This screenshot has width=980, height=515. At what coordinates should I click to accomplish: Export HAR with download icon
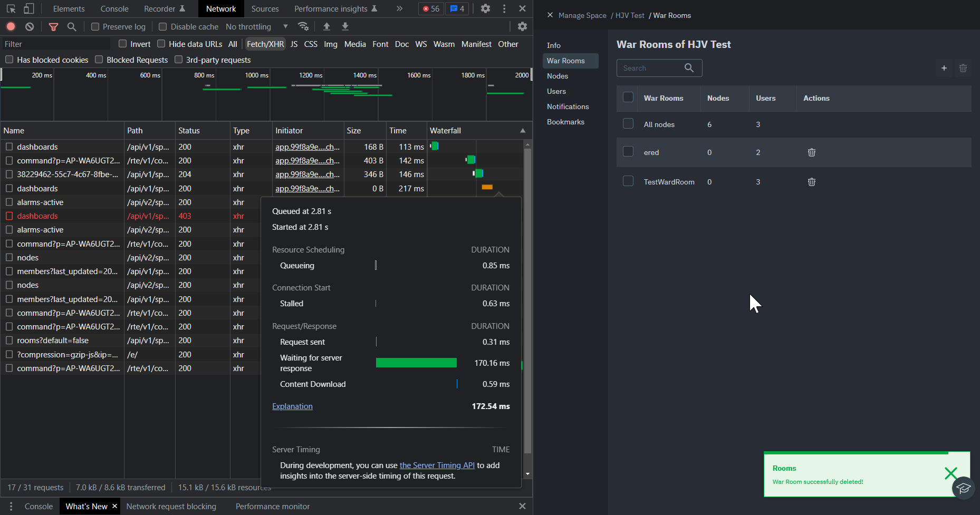click(x=345, y=26)
